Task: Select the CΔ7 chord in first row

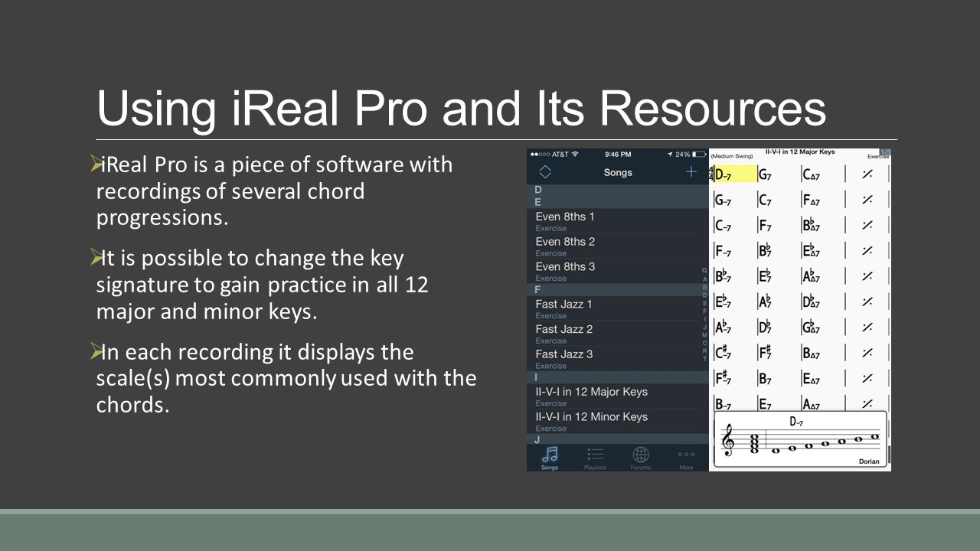Action: pos(812,174)
